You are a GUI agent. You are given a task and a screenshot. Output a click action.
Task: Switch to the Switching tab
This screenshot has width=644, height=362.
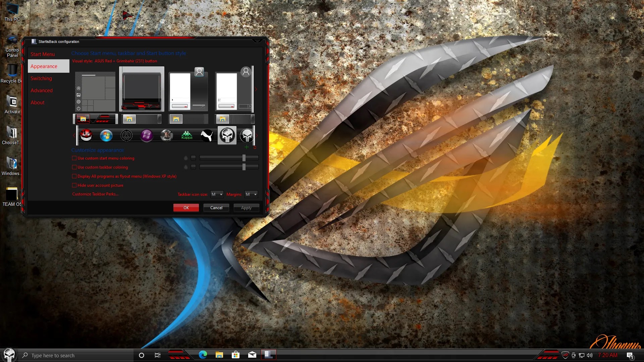click(41, 78)
